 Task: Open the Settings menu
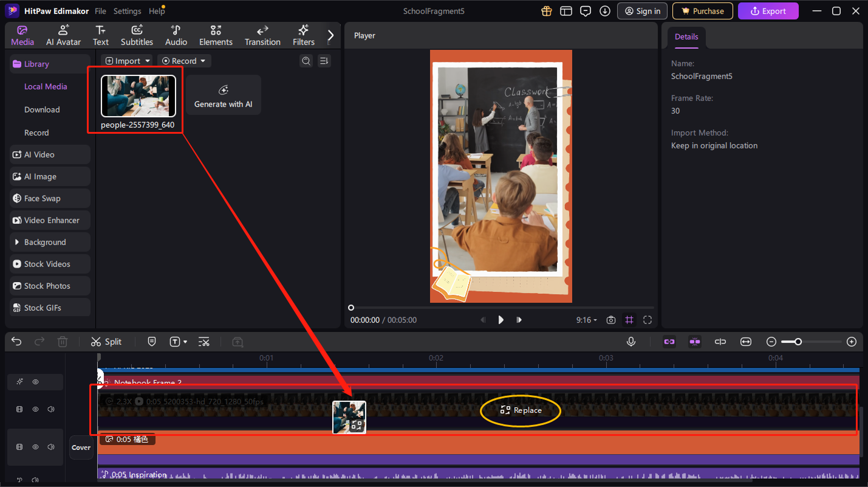(128, 10)
